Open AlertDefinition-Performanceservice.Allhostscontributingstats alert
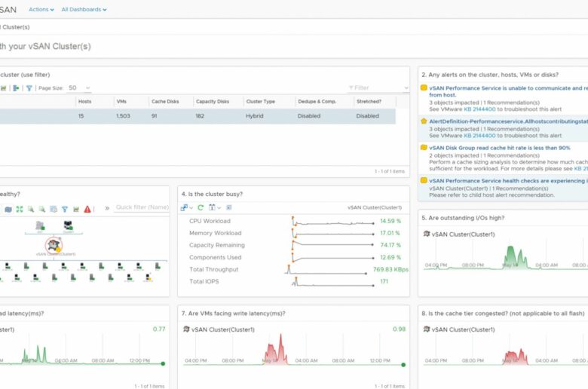 coord(508,121)
